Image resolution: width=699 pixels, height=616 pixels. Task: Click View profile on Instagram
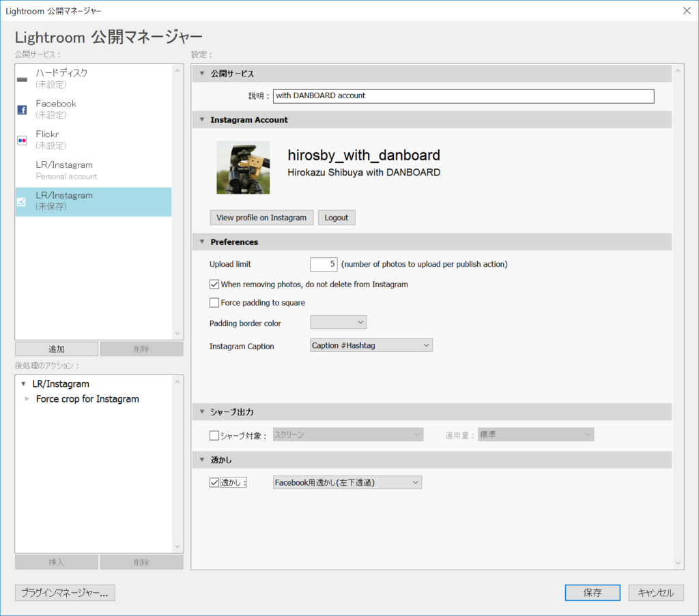click(x=261, y=218)
